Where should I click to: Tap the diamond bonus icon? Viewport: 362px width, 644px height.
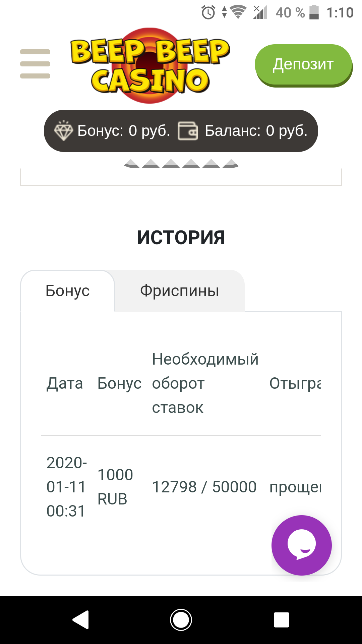tap(63, 131)
